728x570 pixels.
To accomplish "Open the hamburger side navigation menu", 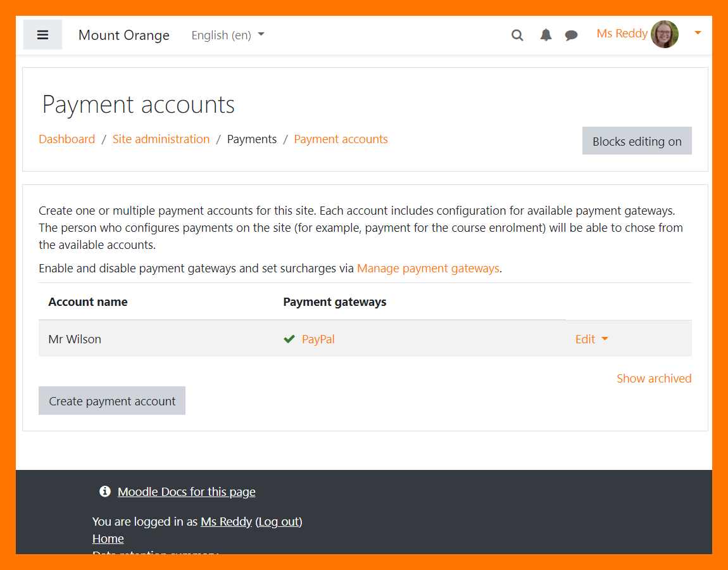I will pyautogui.click(x=42, y=35).
